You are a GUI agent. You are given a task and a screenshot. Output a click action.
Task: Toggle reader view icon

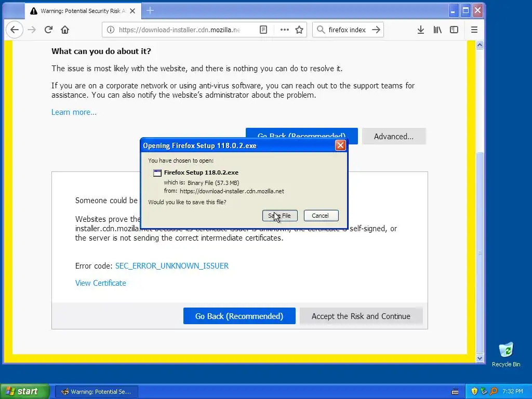point(263,30)
